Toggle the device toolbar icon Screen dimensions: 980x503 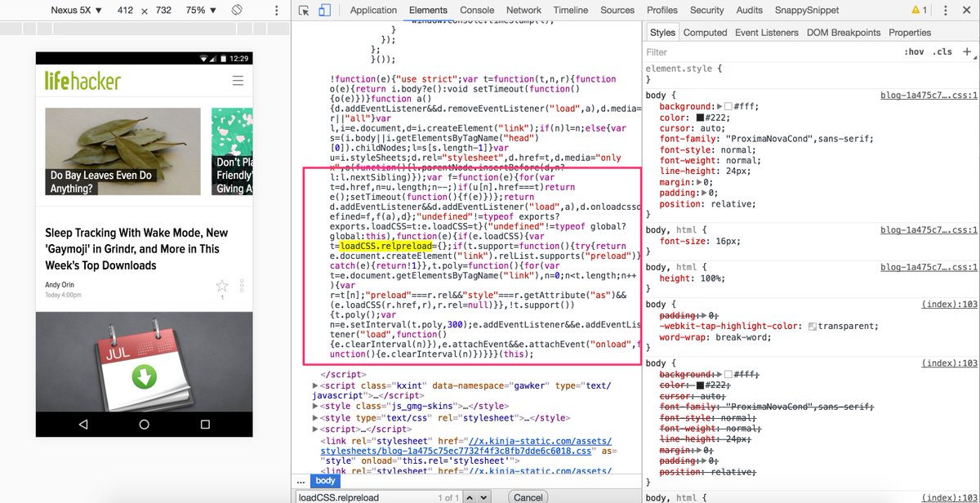(x=324, y=11)
